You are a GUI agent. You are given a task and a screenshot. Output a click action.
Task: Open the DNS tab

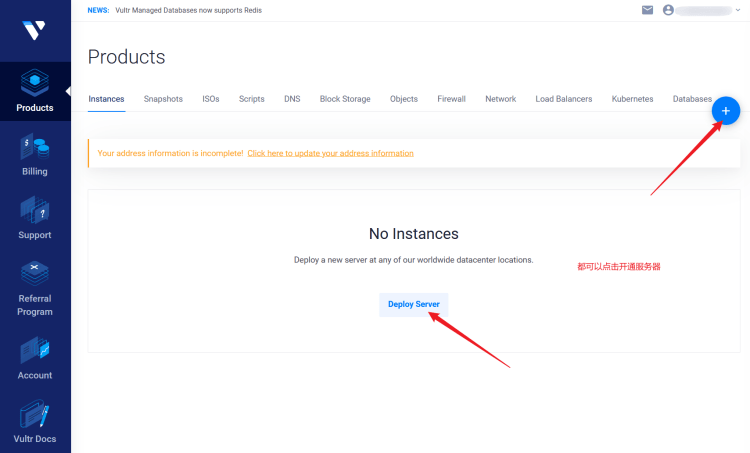tap(292, 99)
